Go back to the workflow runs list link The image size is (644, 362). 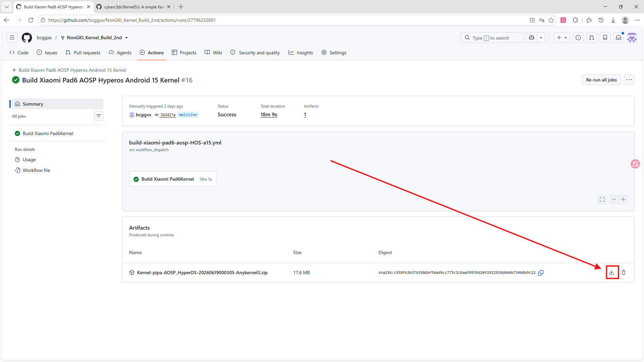[x=69, y=70]
